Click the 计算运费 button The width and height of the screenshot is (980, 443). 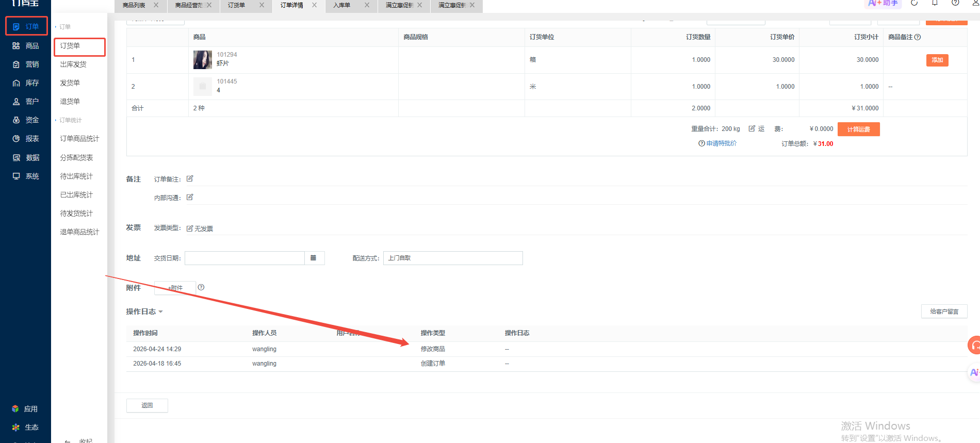[859, 129]
